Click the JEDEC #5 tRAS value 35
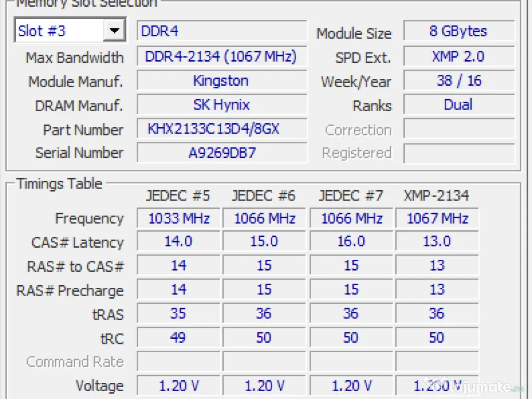 (179, 314)
